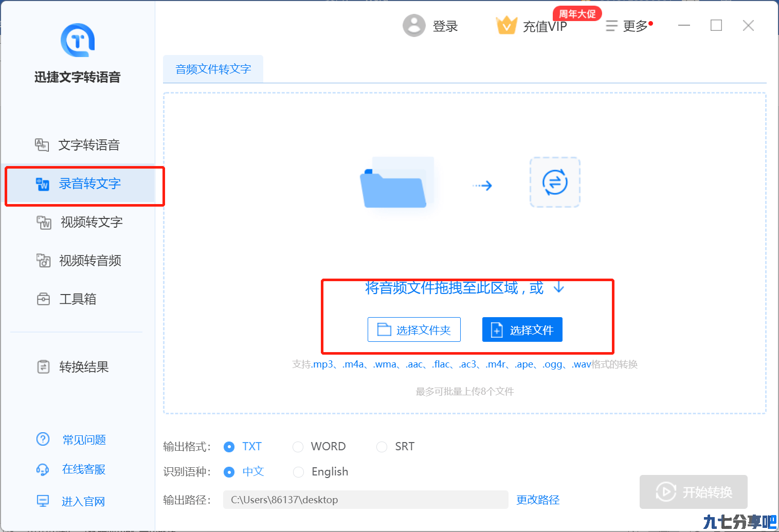The height and width of the screenshot is (532, 779).
Task: Click the supported formats hint text
Action: pyautogui.click(x=465, y=364)
